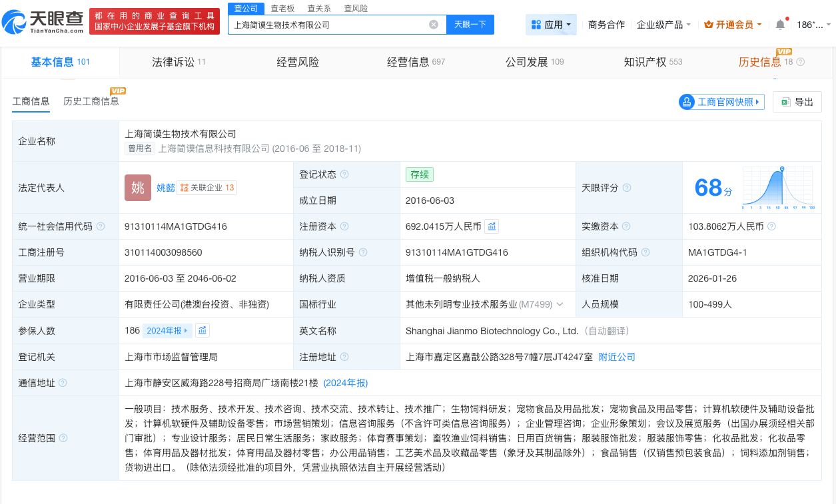
Task: Expand the M7499 industry classification chevron
Action: point(560,304)
